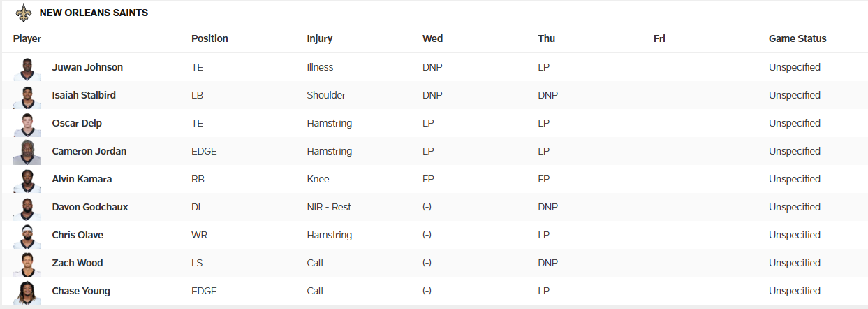Click Isaiah Stalbird's player photo
This screenshot has width=868, height=309.
27,96
